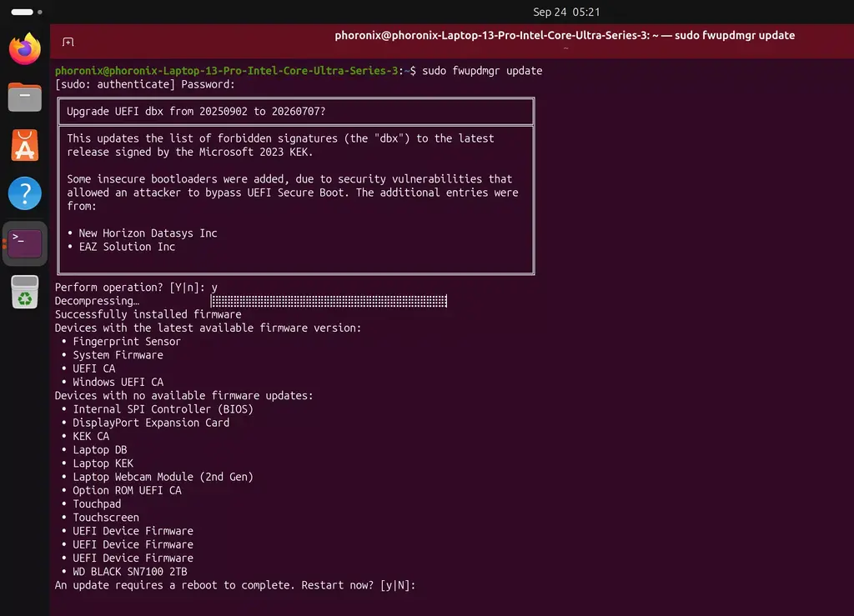
Task: Click the sudo fwupdmgr update command
Action: click(482, 71)
